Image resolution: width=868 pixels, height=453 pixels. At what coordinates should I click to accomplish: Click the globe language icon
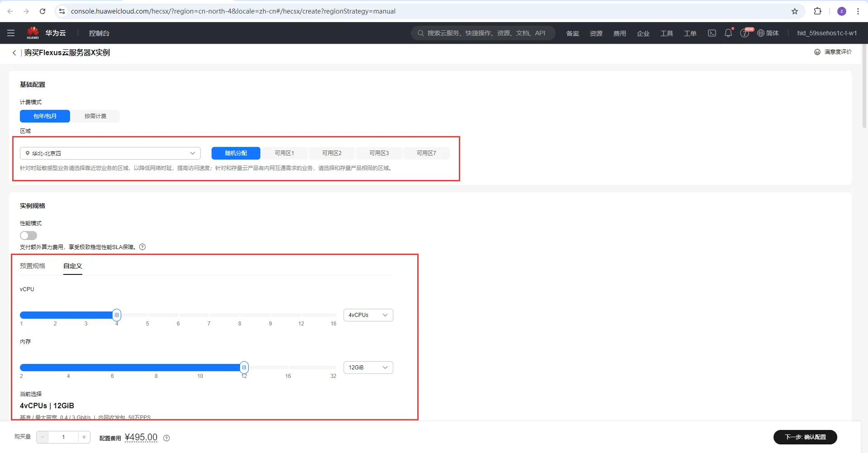coord(761,33)
